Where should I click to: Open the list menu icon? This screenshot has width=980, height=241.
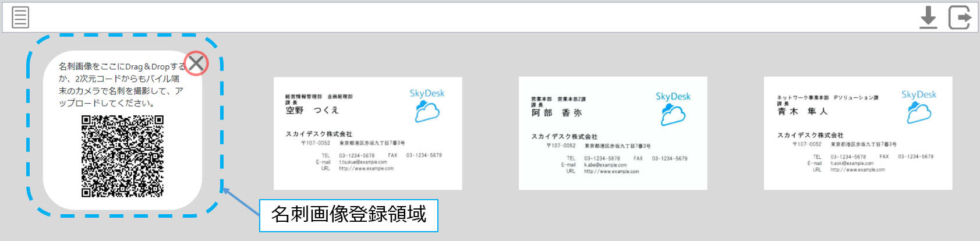[20, 17]
